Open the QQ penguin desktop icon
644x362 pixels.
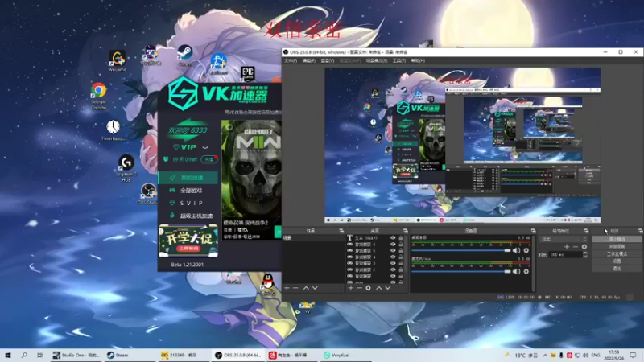pyautogui.click(x=268, y=284)
